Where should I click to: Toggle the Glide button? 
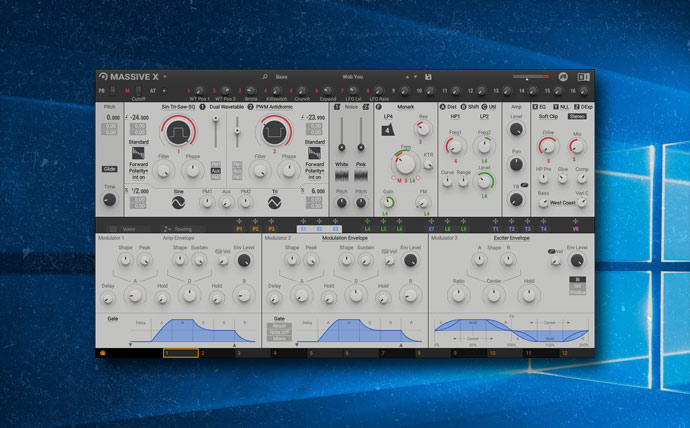point(110,169)
